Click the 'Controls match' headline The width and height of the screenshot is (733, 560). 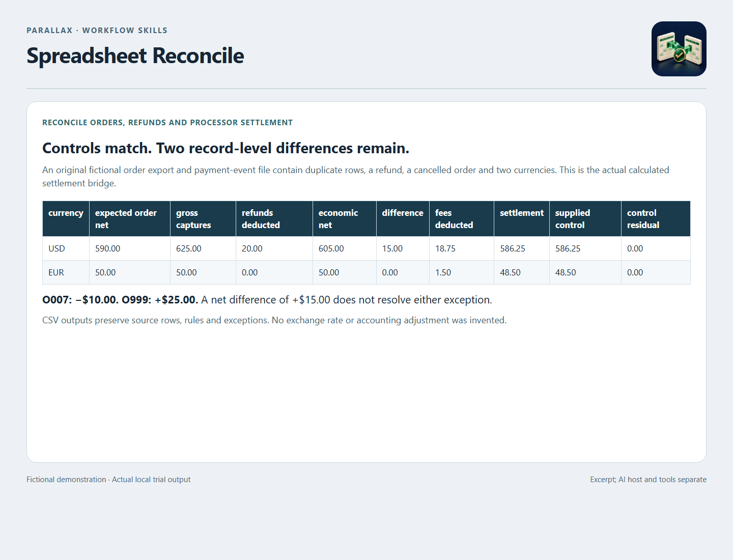pos(226,148)
